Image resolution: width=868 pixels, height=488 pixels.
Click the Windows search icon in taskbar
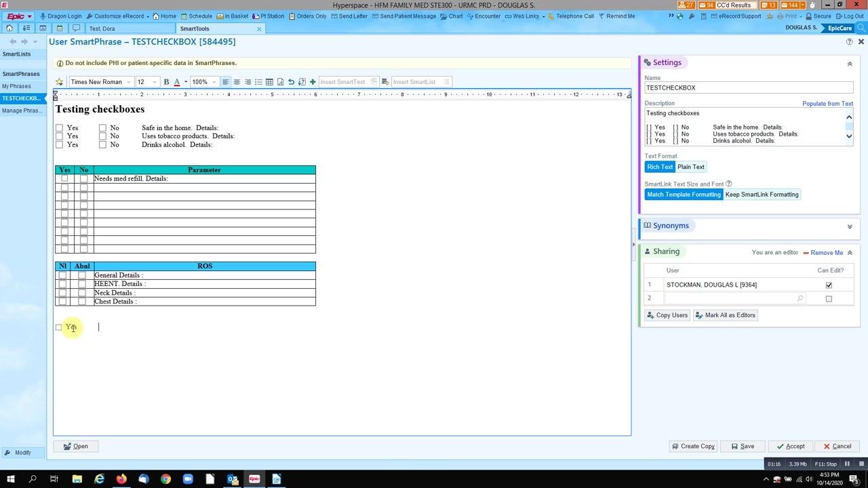tap(33, 479)
